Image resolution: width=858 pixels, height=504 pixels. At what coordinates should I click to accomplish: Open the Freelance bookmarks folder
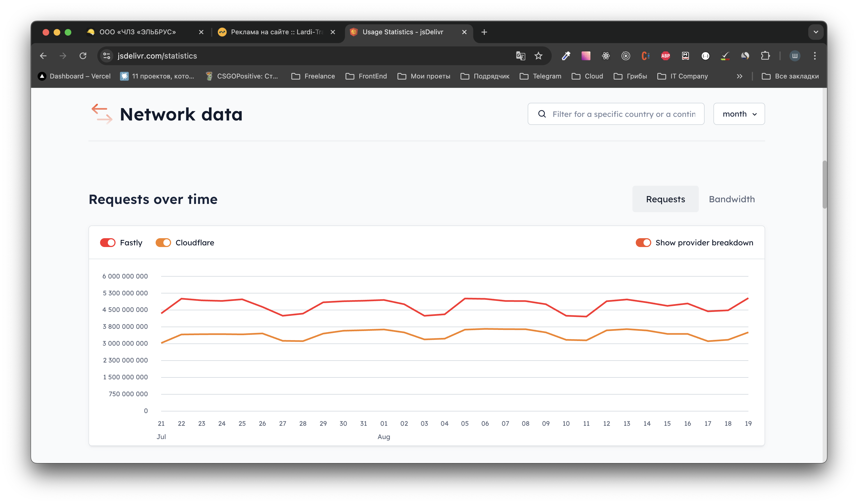(313, 76)
